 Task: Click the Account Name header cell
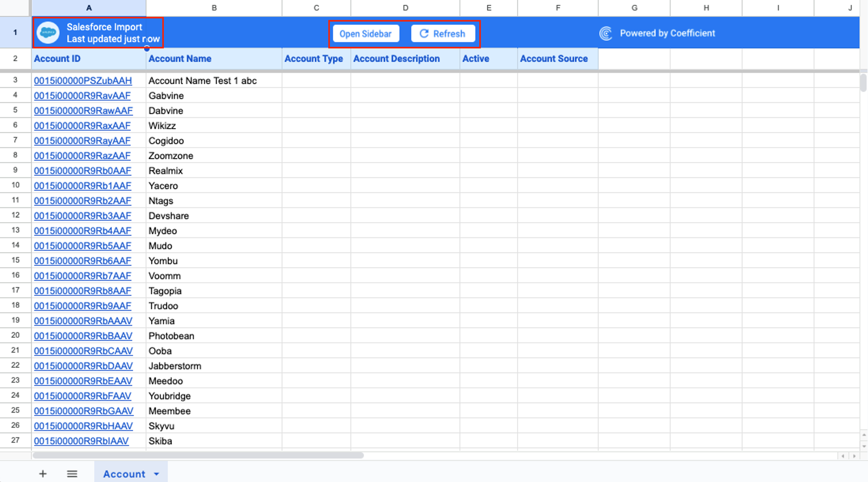214,59
